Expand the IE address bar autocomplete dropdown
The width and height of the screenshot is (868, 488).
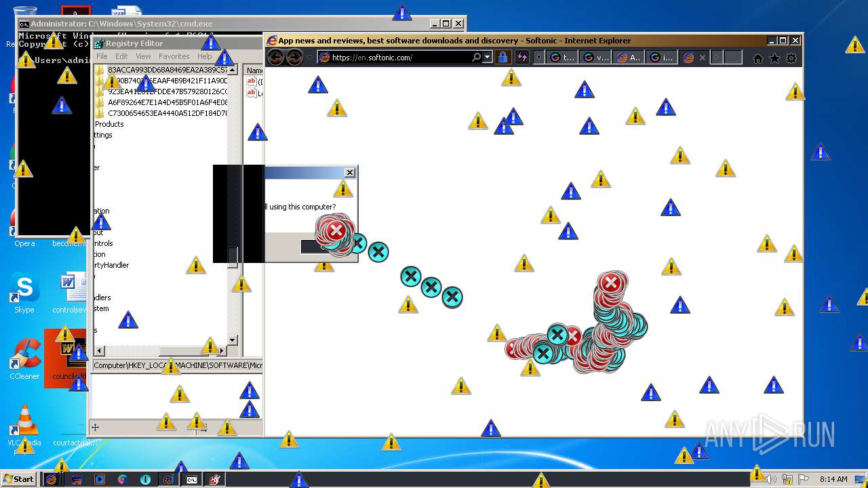[x=487, y=58]
